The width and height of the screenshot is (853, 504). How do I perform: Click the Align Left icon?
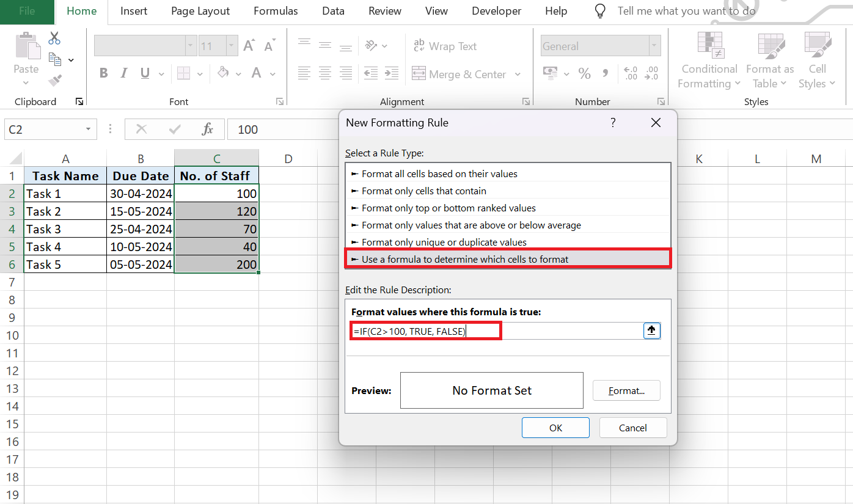point(304,73)
